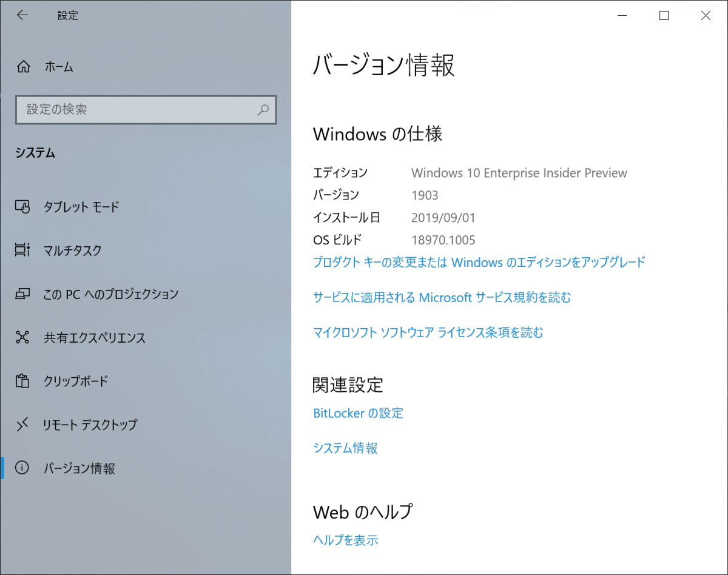Click the この PC へのプロジェクション icon
Screen dimensions: 728x575
click(x=22, y=294)
